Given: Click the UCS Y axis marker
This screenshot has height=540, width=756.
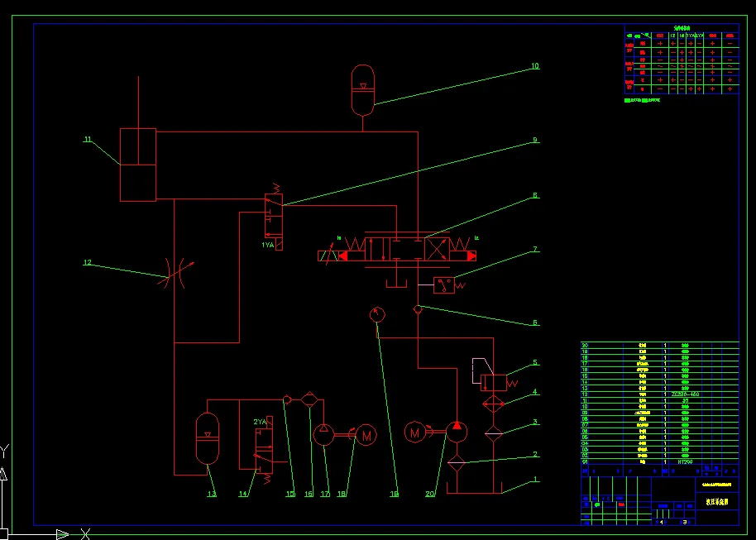Looking at the screenshot, I should [x=4, y=452].
